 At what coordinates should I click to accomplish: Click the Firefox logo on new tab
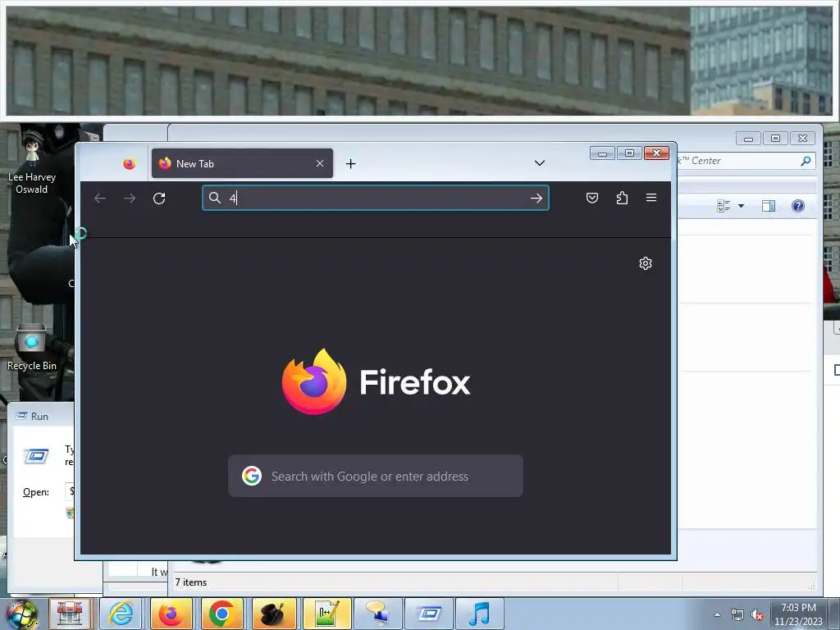click(314, 381)
